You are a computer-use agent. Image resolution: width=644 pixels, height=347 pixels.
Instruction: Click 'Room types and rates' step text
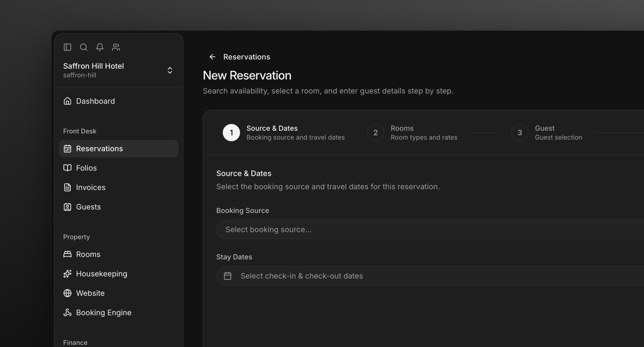pos(424,137)
